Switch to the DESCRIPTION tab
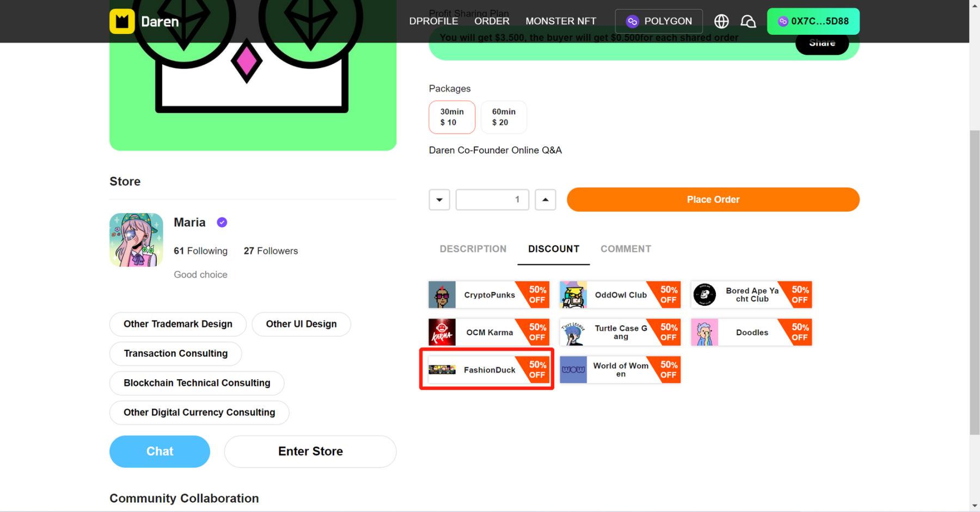The width and height of the screenshot is (980, 512). tap(473, 249)
